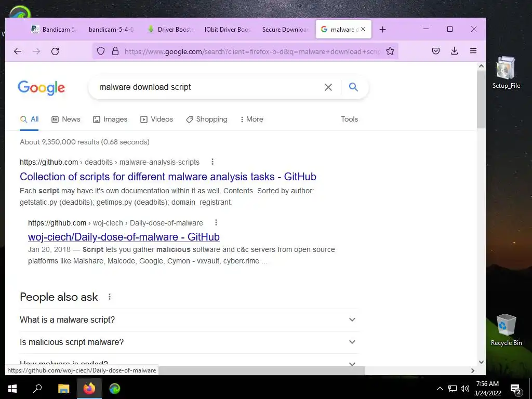The width and height of the screenshot is (532, 399).
Task: Select the Shopping results filter
Action: click(207, 119)
